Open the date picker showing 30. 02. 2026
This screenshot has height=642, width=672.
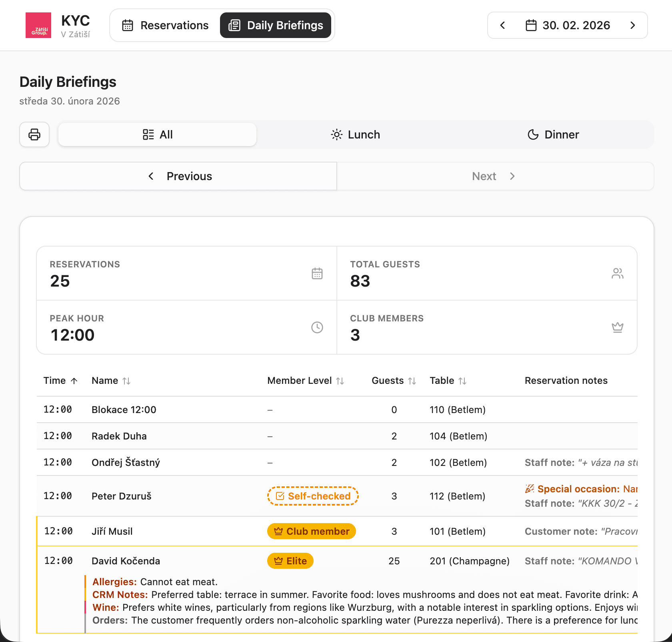coord(568,25)
